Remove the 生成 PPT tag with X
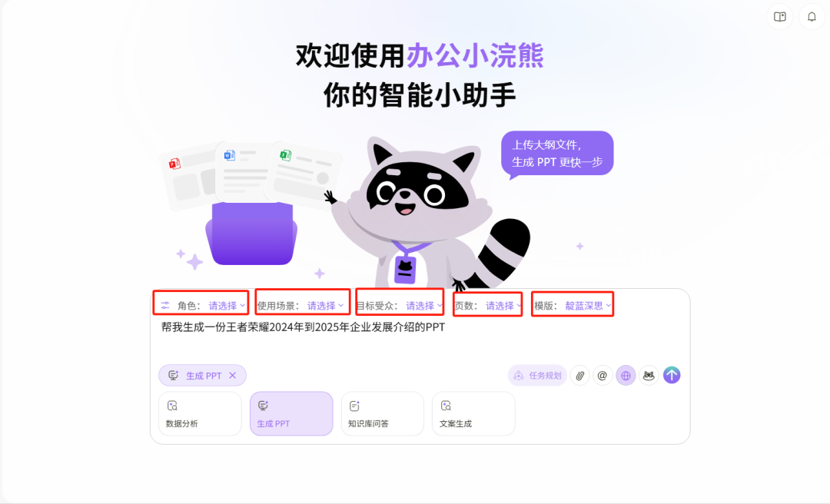The height and width of the screenshot is (504, 830). pos(232,376)
